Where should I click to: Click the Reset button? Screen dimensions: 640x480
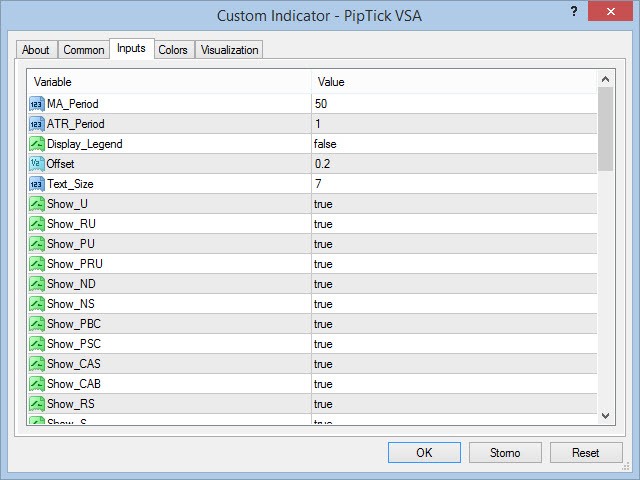coord(585,452)
